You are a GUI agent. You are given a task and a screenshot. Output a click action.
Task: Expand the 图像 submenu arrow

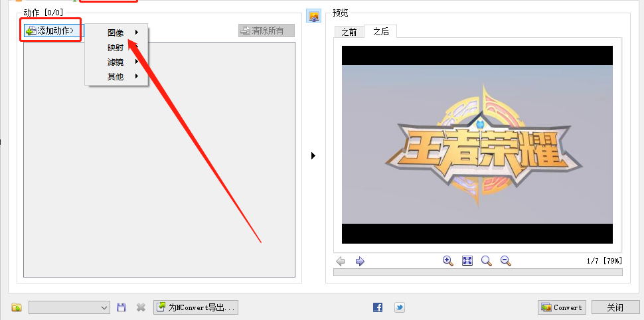(137, 33)
